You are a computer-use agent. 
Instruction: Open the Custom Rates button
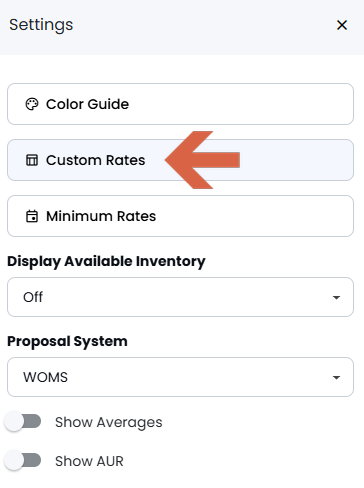pos(180,160)
